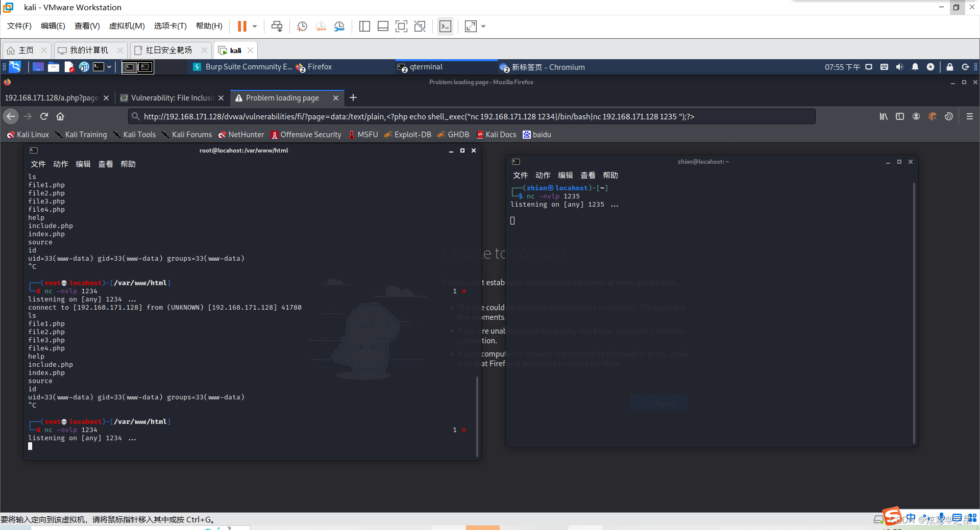
Task: Pause the kali virtual machine
Action: pos(242,26)
